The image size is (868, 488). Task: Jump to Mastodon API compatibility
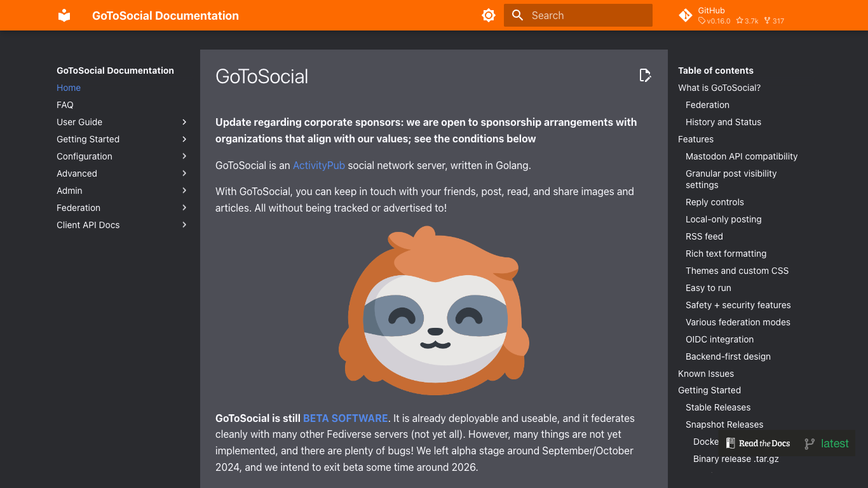742,156
